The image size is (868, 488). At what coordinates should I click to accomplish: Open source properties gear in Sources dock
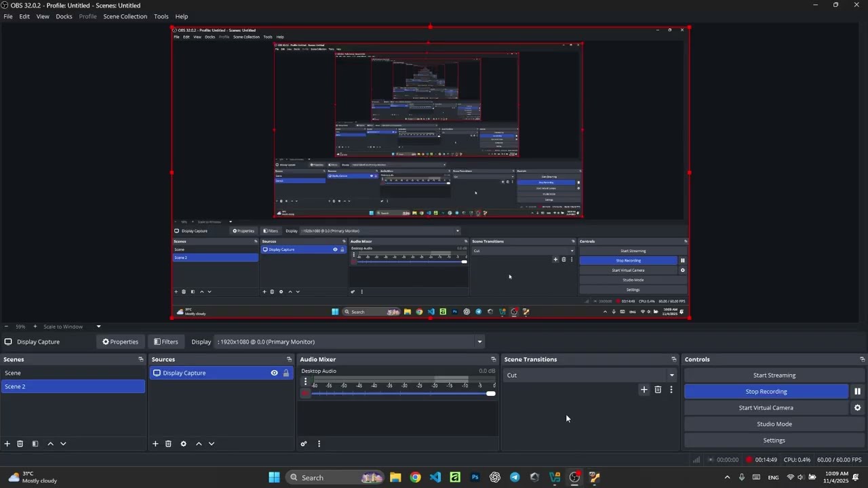183,444
